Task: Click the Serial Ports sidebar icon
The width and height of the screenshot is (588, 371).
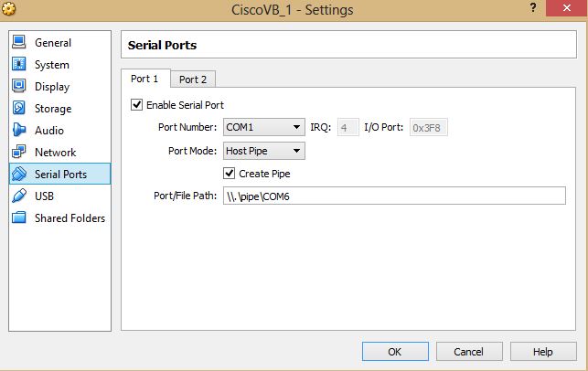Action: coord(18,174)
